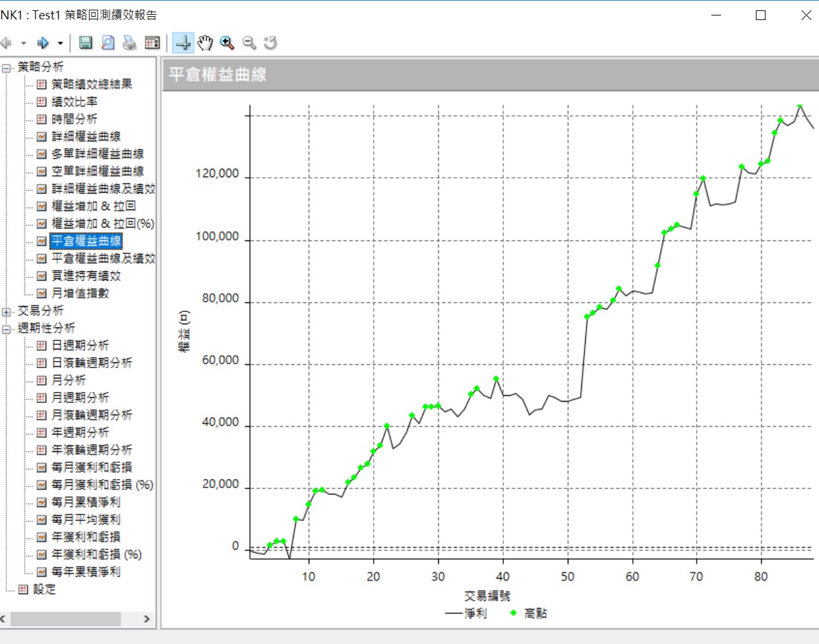Select the 權益增加 & 拉回 chart
The height and width of the screenshot is (644, 819).
(94, 206)
